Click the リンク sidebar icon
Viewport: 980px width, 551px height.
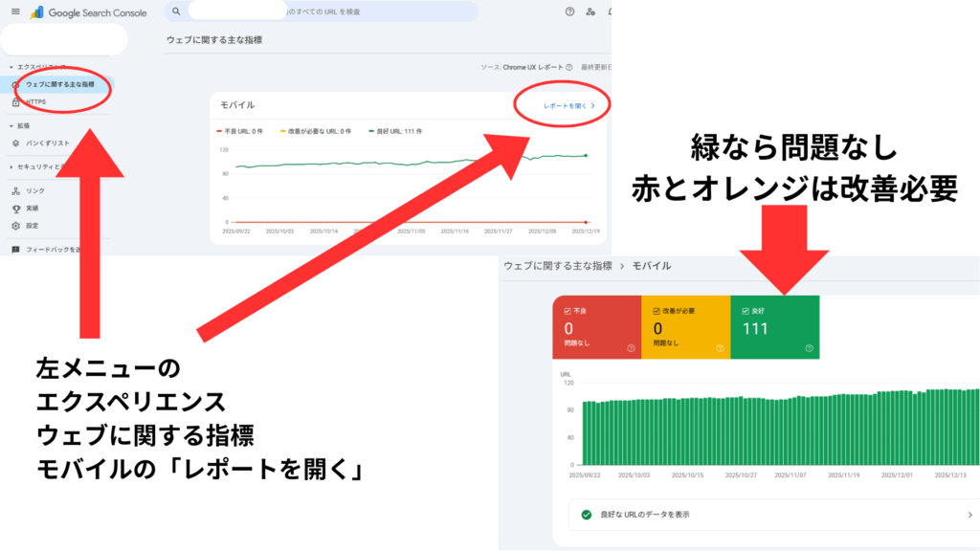pyautogui.click(x=15, y=190)
